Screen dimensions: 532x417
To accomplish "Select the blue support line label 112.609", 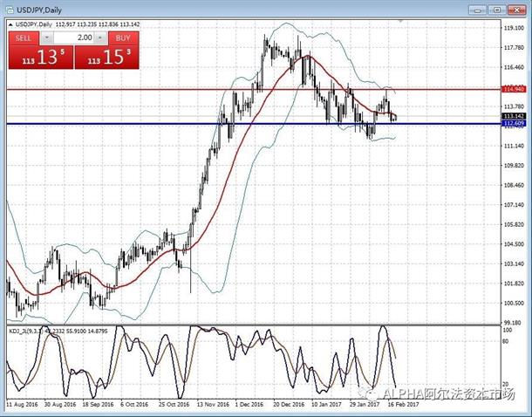I will (514, 124).
